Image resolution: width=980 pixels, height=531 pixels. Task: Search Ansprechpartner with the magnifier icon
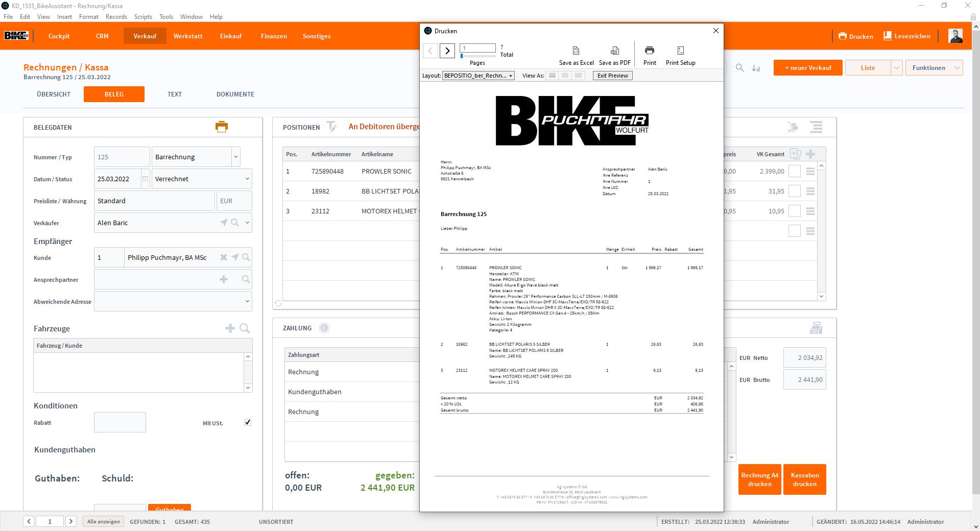246,279
